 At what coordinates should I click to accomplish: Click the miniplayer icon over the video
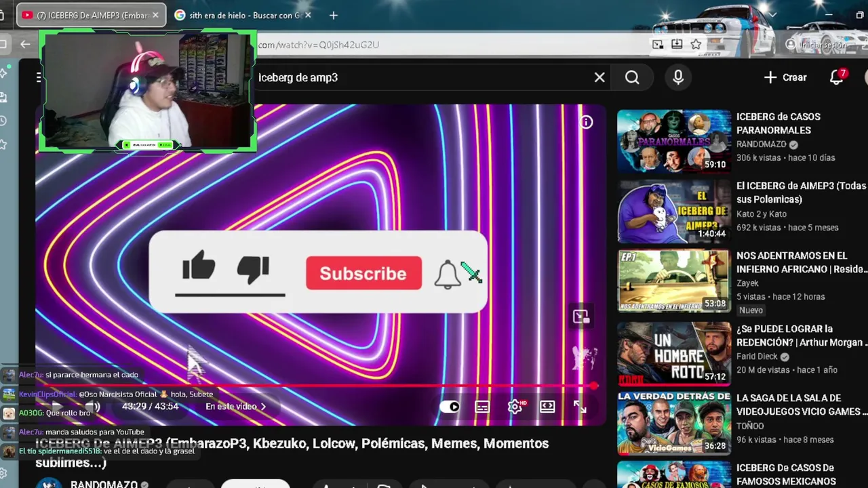(580, 317)
